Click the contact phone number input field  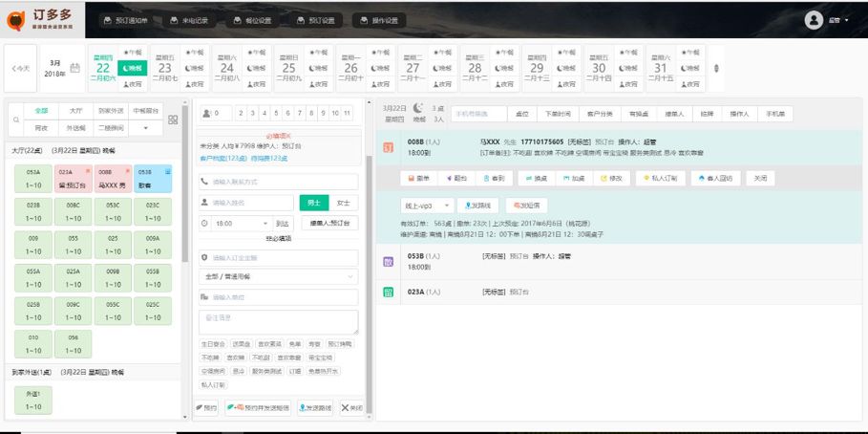pyautogui.click(x=277, y=182)
